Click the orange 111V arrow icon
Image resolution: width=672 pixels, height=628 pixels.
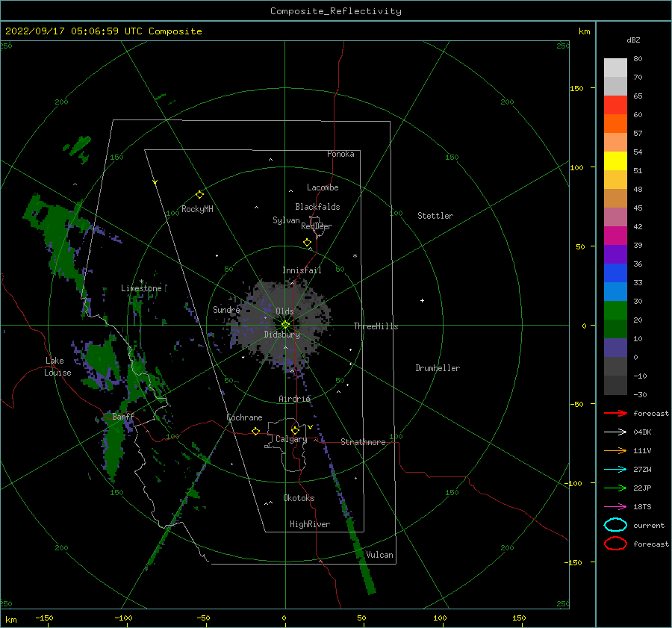(615, 450)
